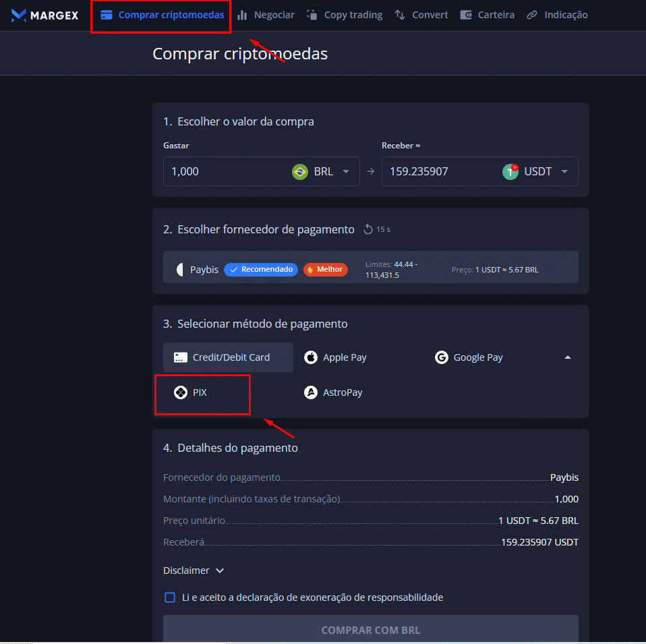Image resolution: width=646 pixels, height=644 pixels.
Task: Select Credit/Debit Card payment method
Action: point(228,357)
